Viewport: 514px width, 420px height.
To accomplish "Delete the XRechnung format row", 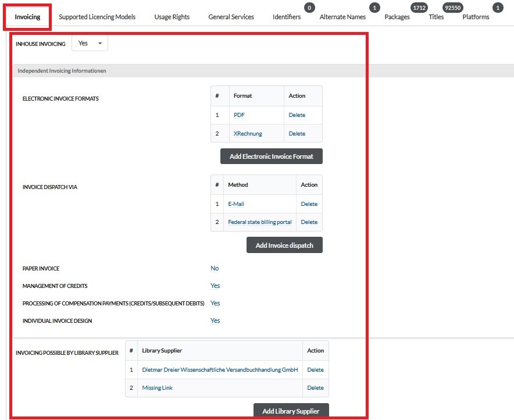I will pos(297,134).
